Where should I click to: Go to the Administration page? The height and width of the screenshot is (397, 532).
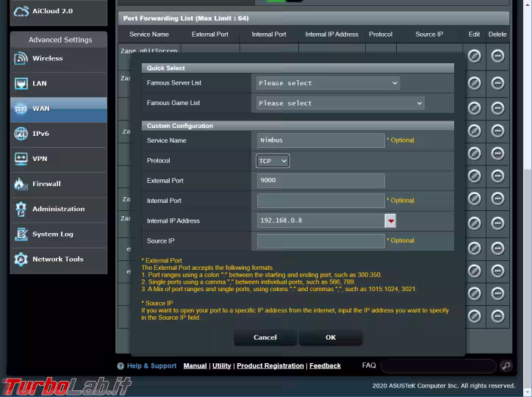click(x=59, y=210)
